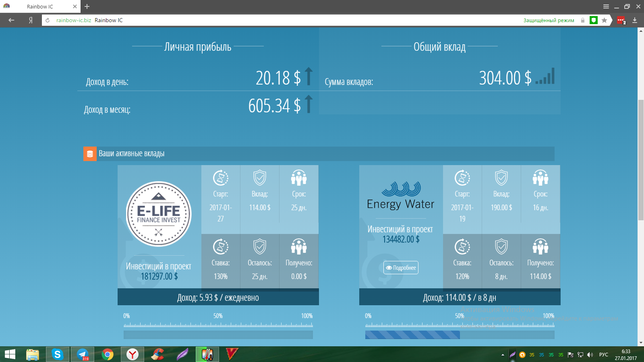Click the monthly income up arrow icon

(309, 104)
